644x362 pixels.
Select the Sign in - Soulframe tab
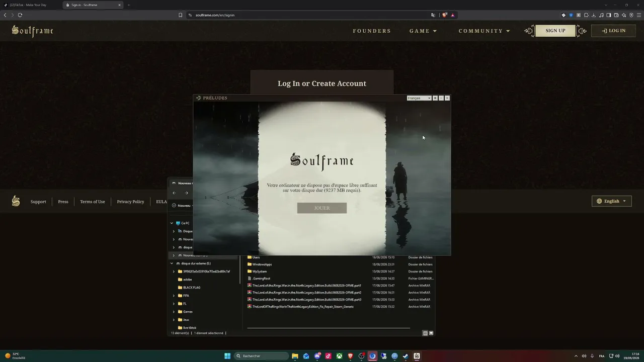tap(94, 5)
